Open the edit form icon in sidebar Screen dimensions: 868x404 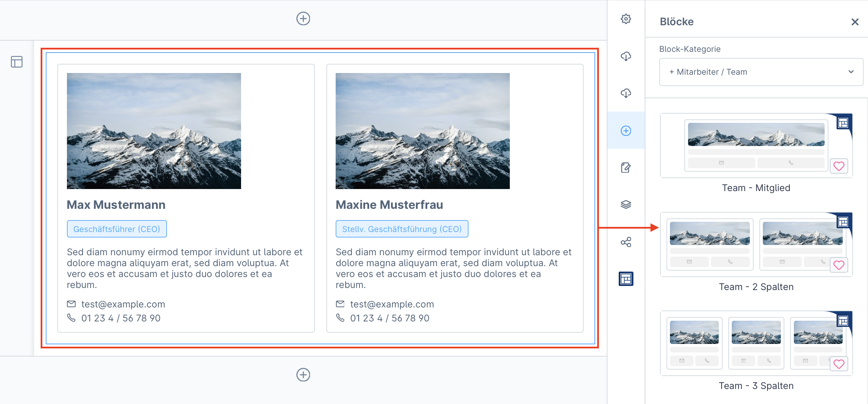tap(626, 168)
